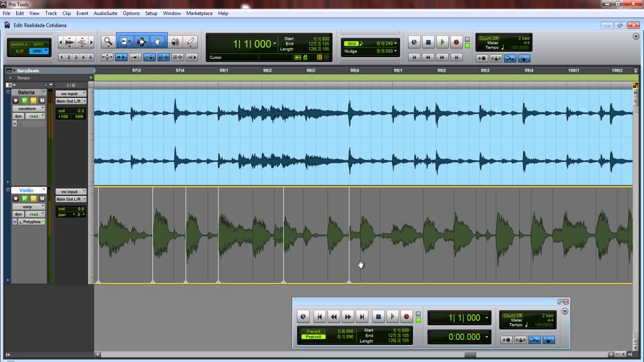This screenshot has height=362, width=644.
Task: Click zoom preset 5
Action: pyautogui.click(x=91, y=57)
